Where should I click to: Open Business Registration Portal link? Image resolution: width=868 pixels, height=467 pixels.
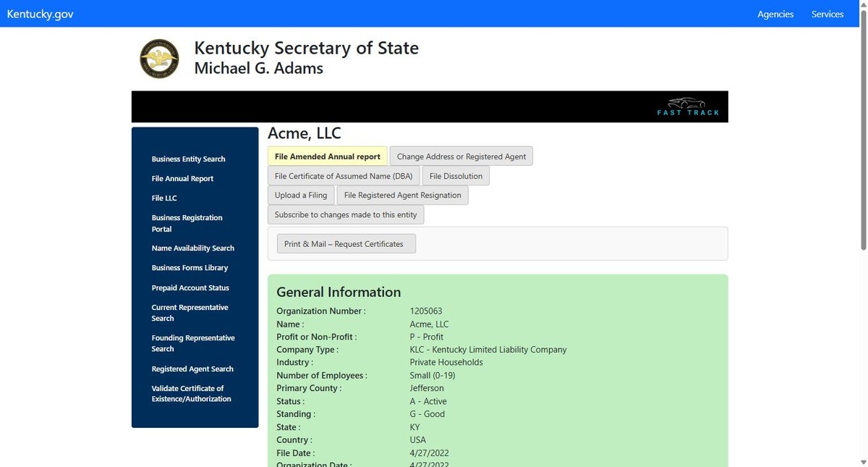[x=187, y=223]
